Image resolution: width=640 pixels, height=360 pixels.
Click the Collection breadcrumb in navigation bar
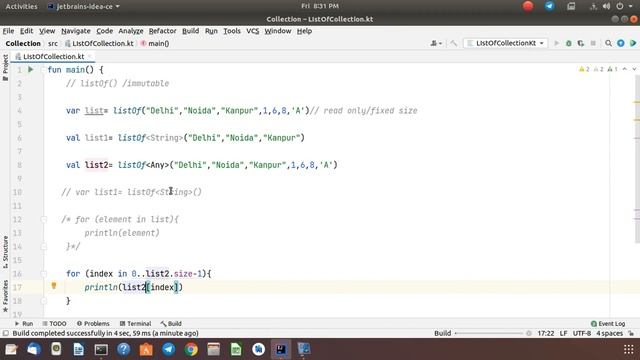point(23,43)
